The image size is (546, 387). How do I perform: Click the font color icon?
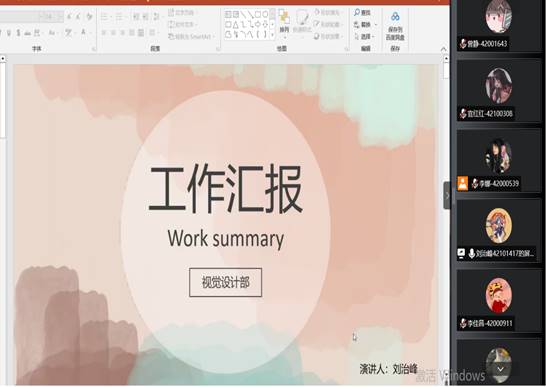84,33
